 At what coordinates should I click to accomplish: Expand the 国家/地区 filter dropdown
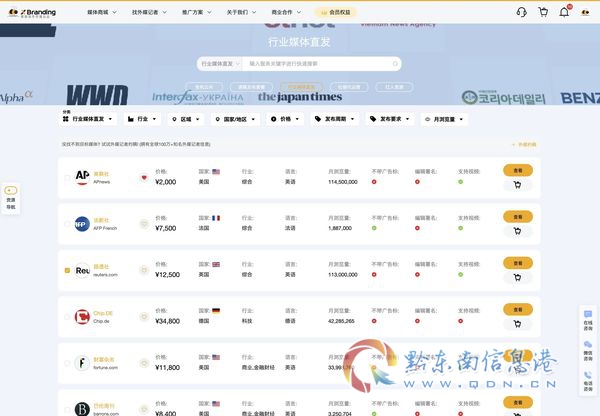coord(235,119)
